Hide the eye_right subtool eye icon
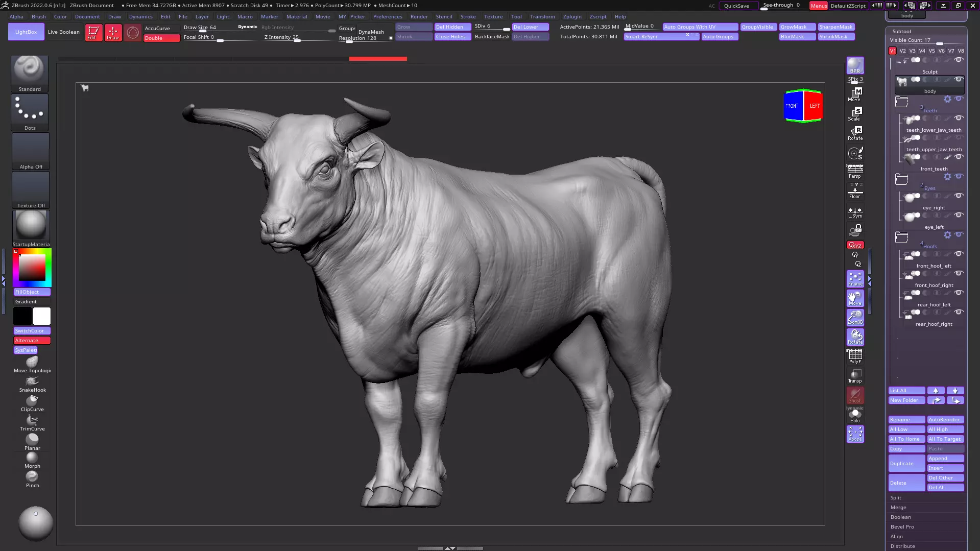The image size is (980, 551). tap(959, 196)
